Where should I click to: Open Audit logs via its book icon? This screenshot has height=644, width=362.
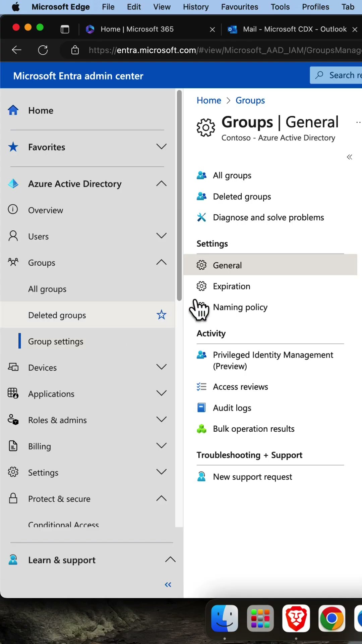click(201, 408)
